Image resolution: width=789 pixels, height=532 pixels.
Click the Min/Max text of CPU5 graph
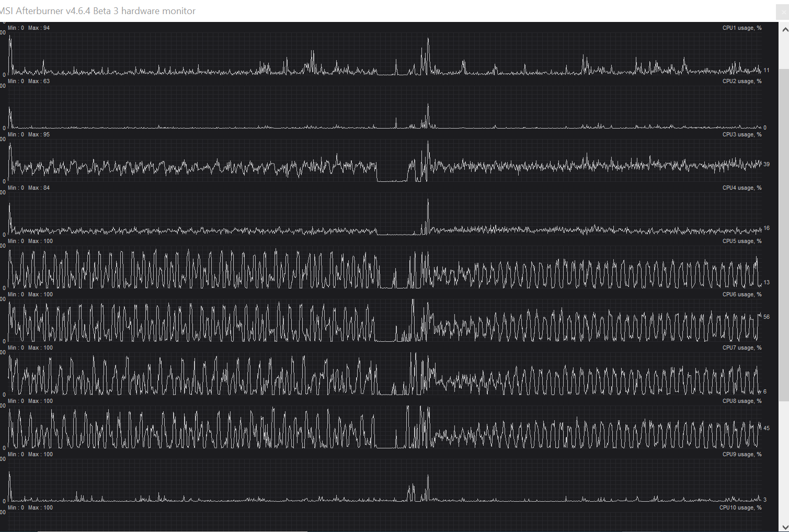click(30, 241)
